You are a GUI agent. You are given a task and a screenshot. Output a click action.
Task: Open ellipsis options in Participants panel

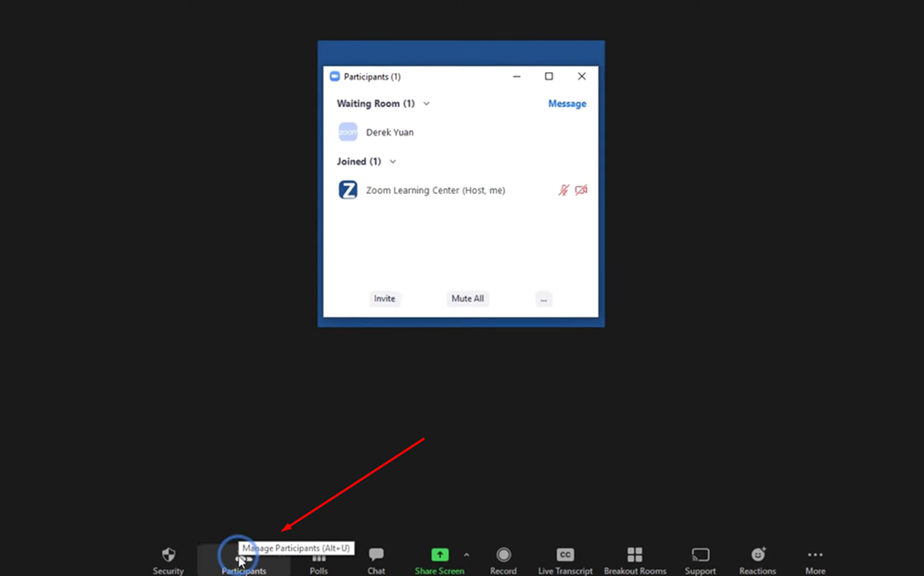click(x=543, y=299)
